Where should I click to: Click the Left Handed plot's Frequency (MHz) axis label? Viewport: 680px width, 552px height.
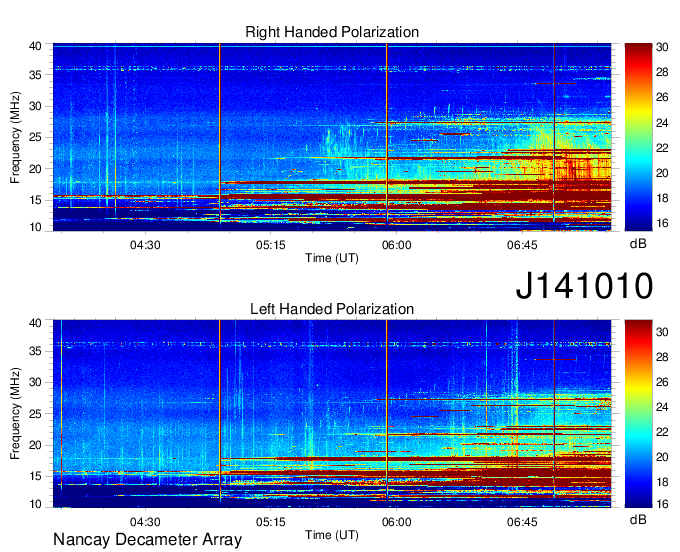[x=15, y=414]
